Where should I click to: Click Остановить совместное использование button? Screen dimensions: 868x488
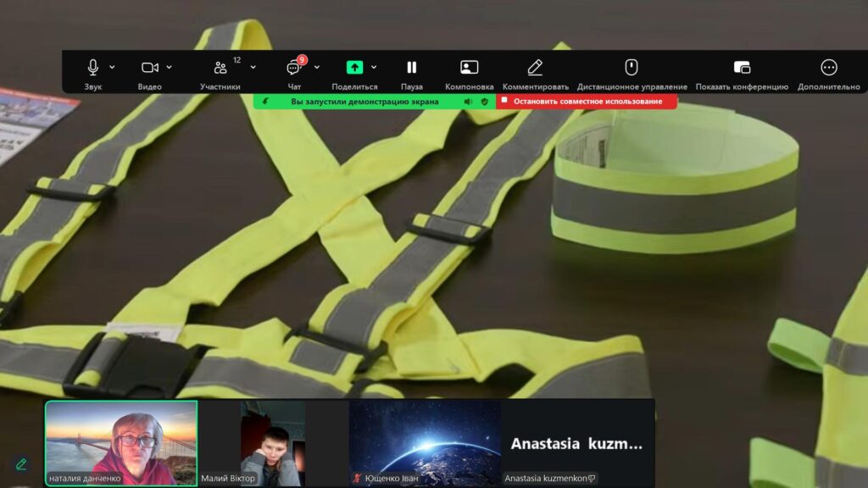tap(587, 102)
